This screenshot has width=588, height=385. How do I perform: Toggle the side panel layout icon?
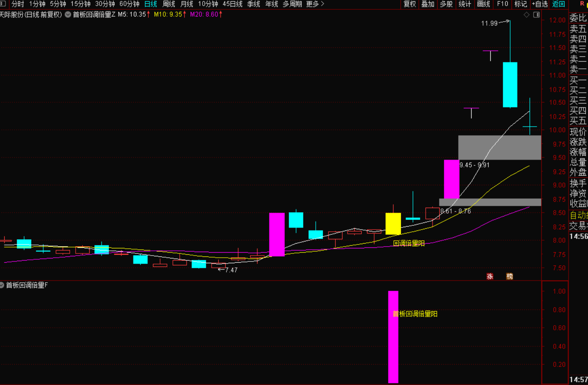click(x=536, y=15)
